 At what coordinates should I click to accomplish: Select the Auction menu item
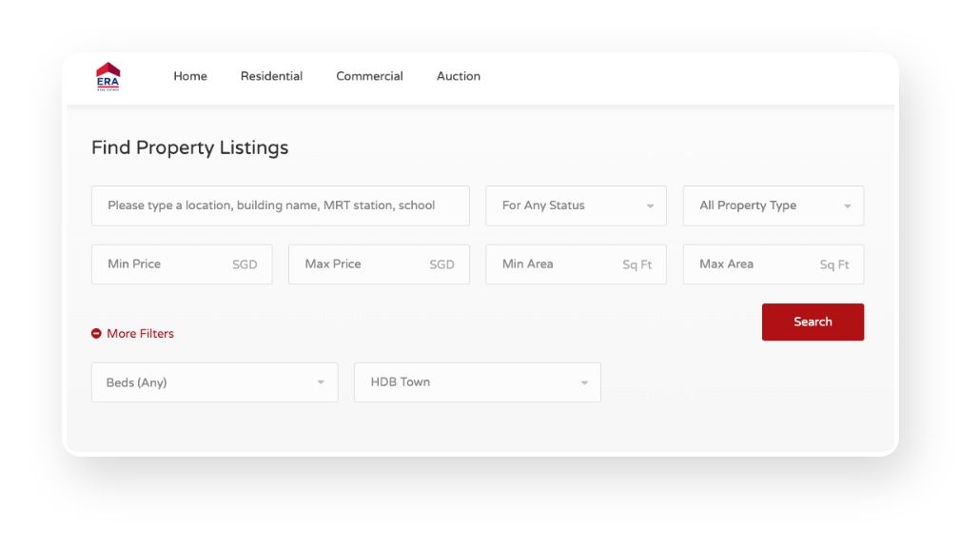(458, 76)
